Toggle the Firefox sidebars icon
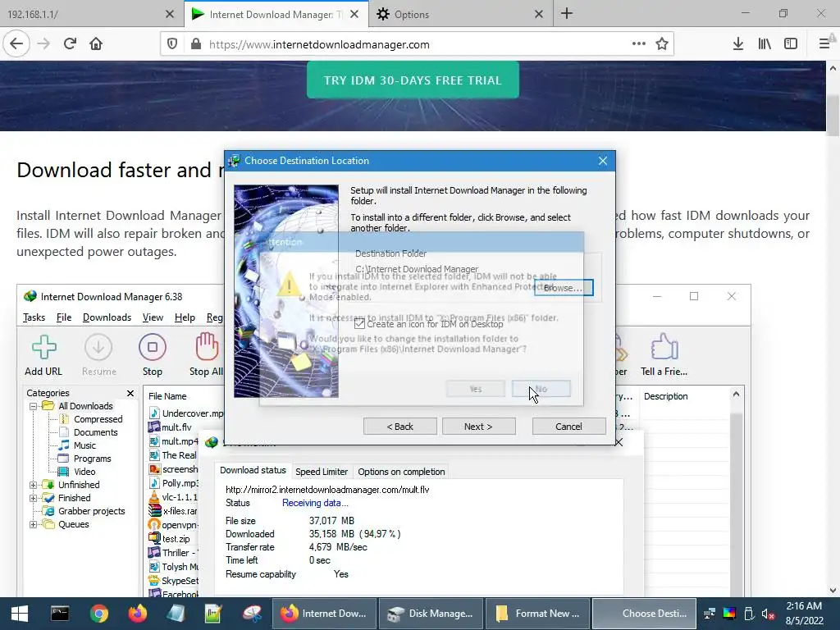The width and height of the screenshot is (840, 630). 791,44
